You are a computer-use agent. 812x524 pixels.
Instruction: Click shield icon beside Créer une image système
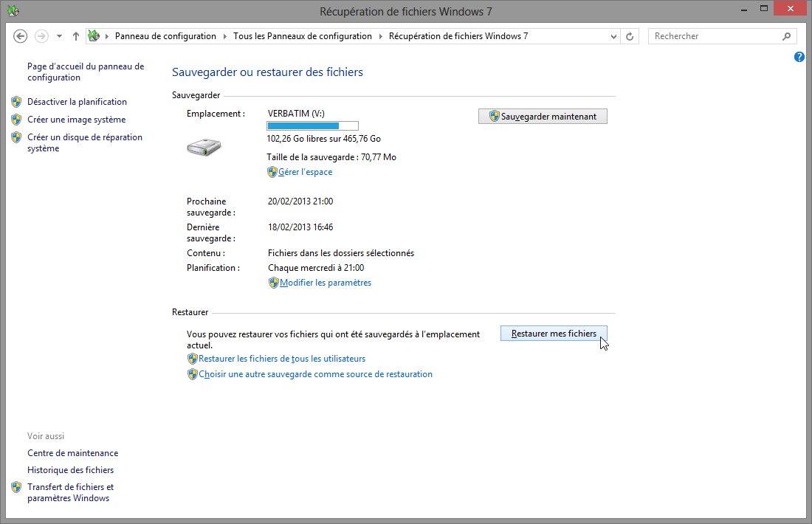[16, 120]
